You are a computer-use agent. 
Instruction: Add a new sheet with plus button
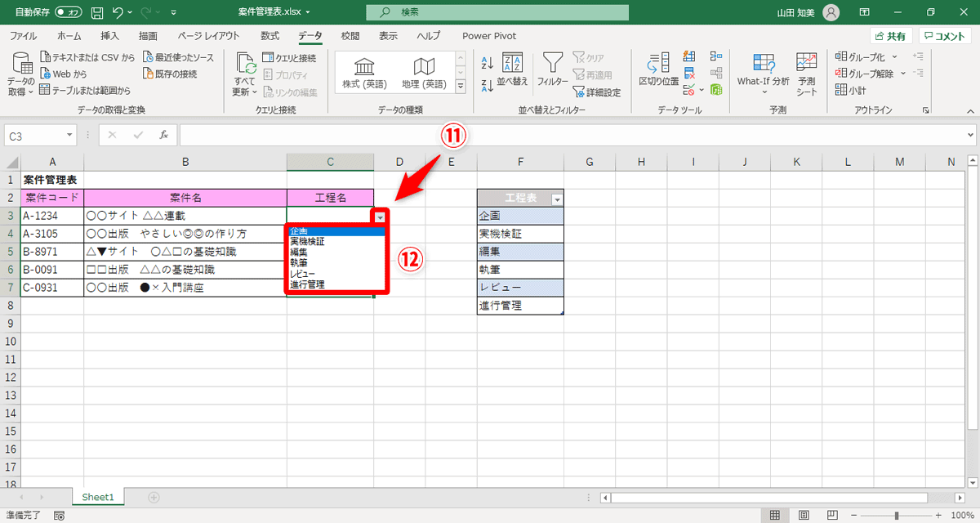click(154, 497)
